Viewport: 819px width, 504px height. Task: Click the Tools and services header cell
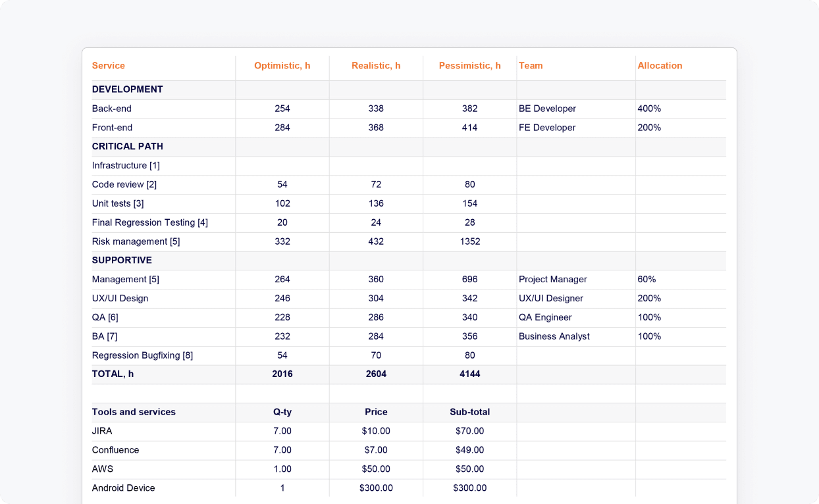coord(134,412)
